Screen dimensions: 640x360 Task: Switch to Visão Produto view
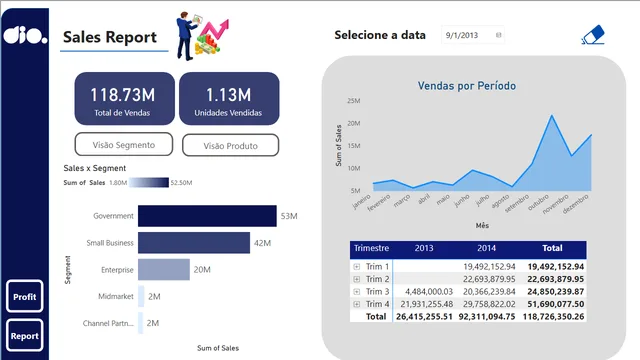[x=231, y=145]
